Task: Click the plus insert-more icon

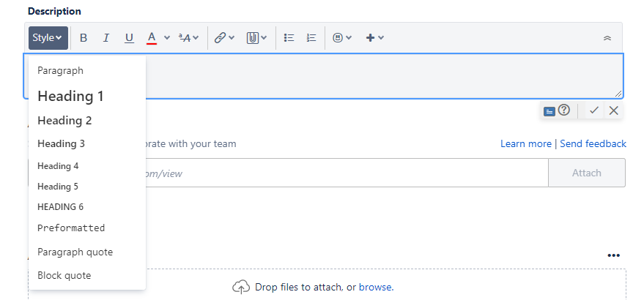Action: pos(370,38)
